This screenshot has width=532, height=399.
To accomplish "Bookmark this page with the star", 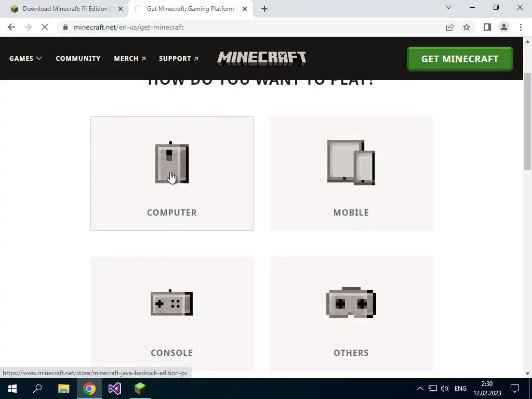I will (467, 27).
